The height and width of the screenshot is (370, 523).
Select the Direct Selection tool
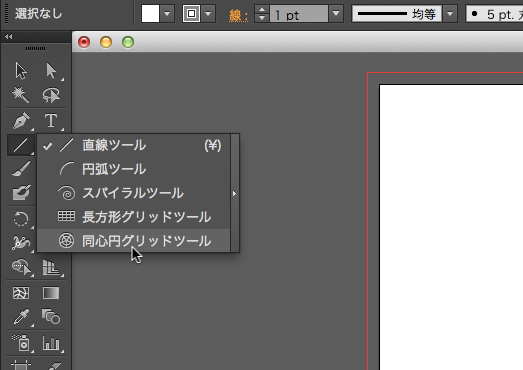(51, 71)
